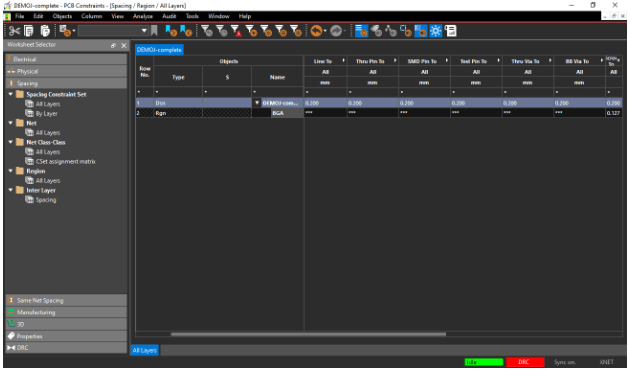Click the gray tag icon after Redo
Viewport: 628px width, 370px height.
(x=376, y=31)
